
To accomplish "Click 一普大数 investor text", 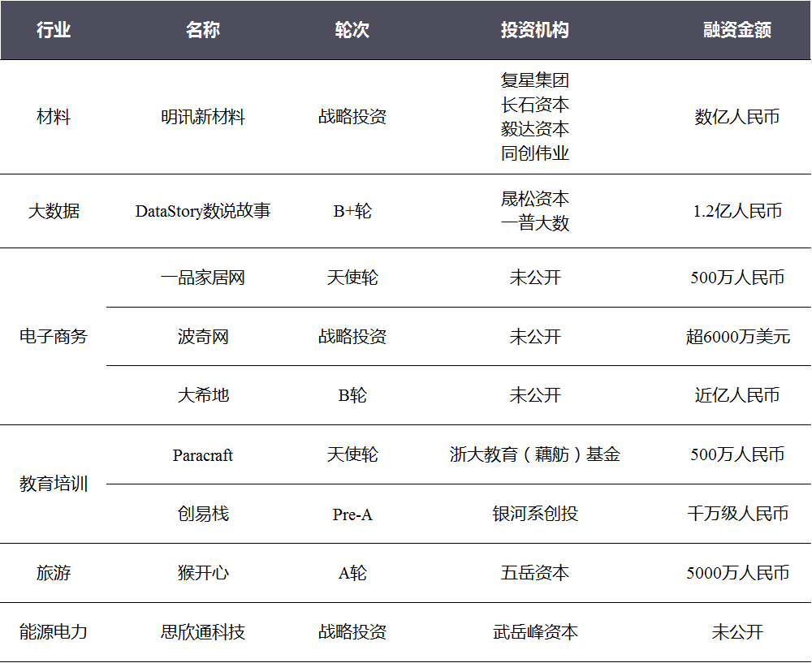I will point(535,223).
